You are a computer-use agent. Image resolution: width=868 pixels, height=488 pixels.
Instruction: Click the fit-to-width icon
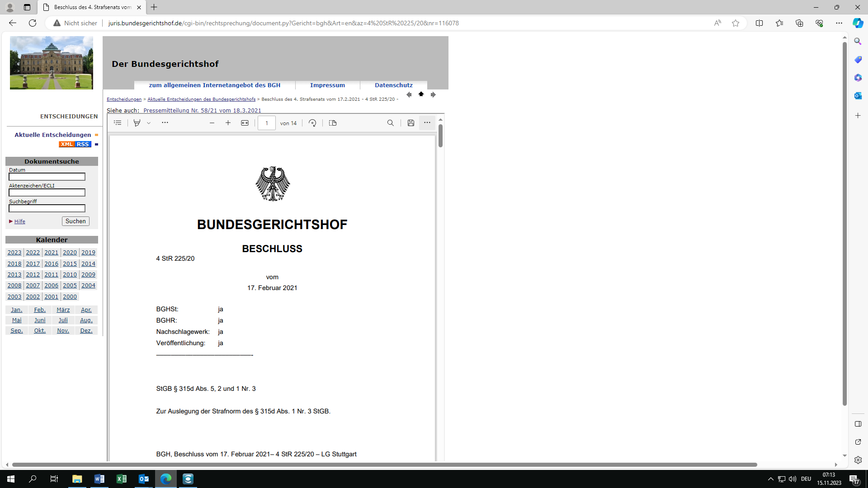(x=245, y=123)
